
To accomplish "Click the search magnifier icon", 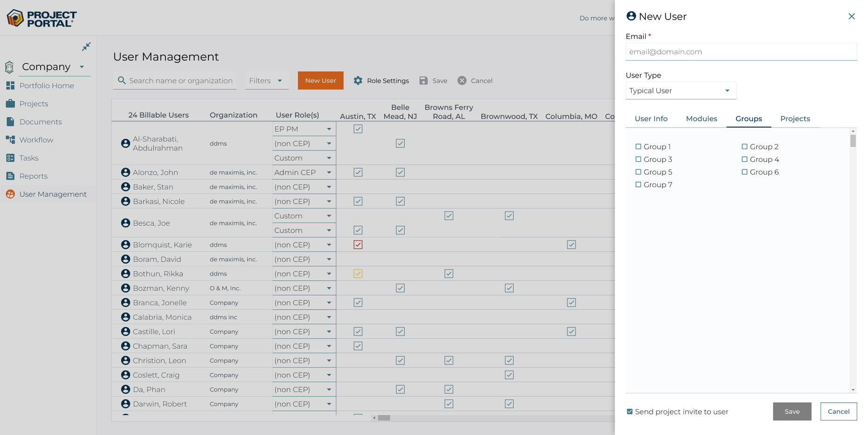I will [122, 80].
